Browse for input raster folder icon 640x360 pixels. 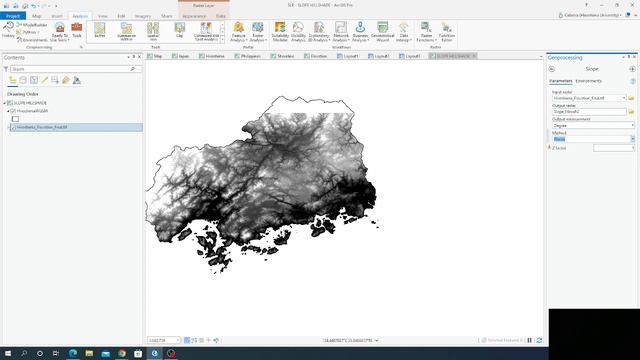point(631,98)
